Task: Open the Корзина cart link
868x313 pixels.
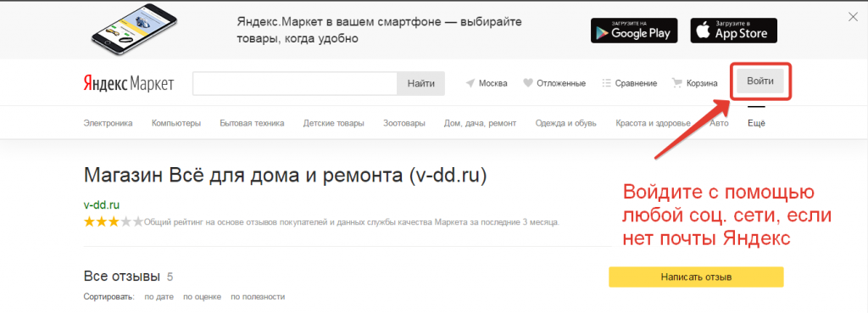Action: (x=702, y=84)
